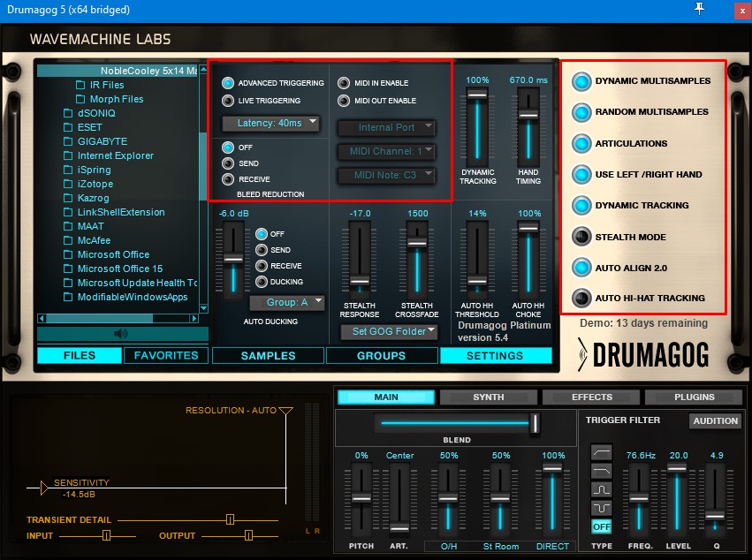The width and height of the screenshot is (752, 560).
Task: Click the Direct level fader
Action: coord(552,468)
